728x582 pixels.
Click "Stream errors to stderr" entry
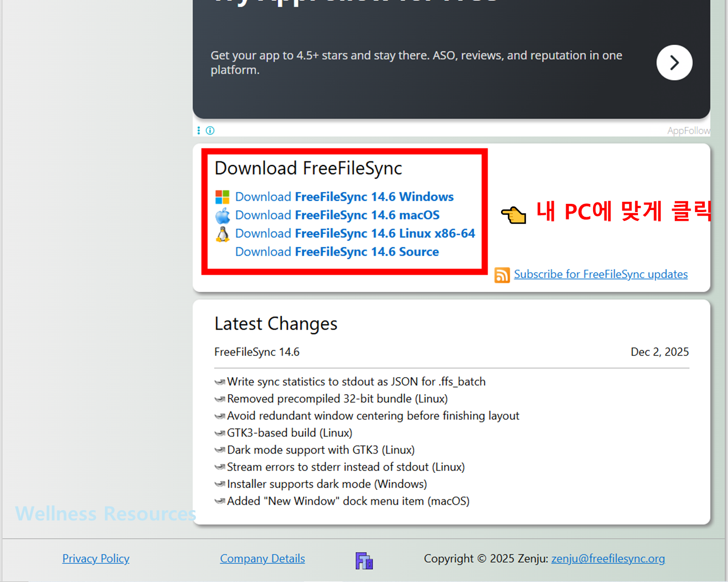click(x=346, y=467)
